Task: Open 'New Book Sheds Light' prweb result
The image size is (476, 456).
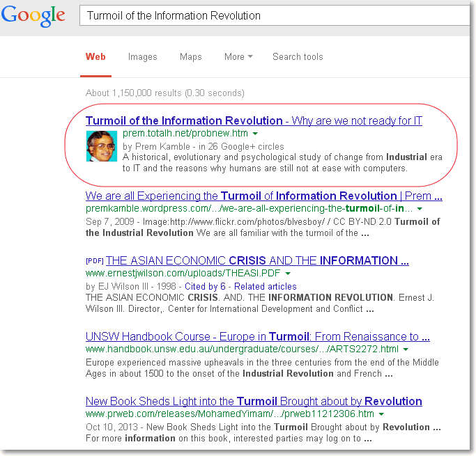Action: click(x=254, y=401)
